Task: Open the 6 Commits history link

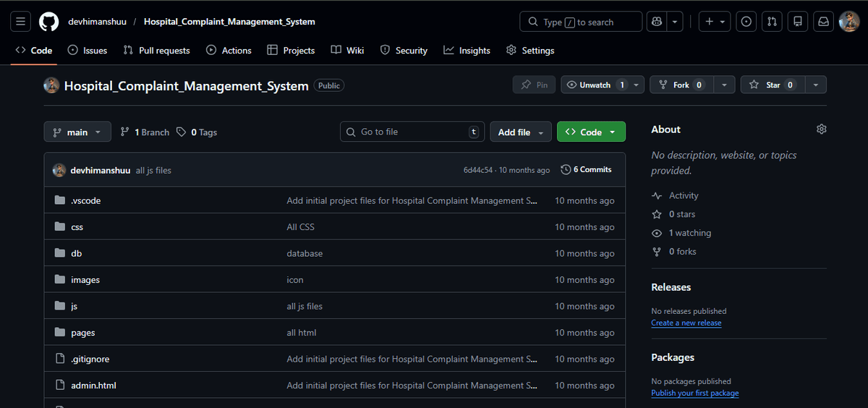Action: coord(586,170)
